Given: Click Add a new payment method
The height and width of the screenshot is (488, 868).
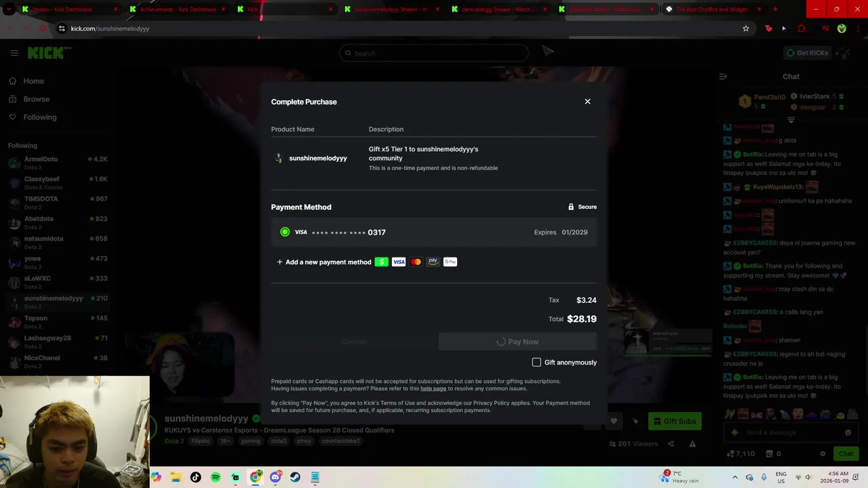Looking at the screenshot, I should 324,262.
